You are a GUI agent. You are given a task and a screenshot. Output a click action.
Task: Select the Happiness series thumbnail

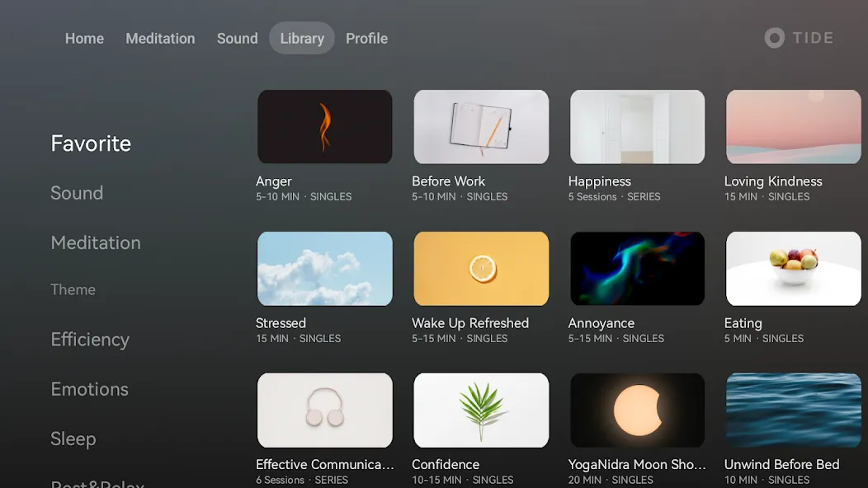[637, 127]
